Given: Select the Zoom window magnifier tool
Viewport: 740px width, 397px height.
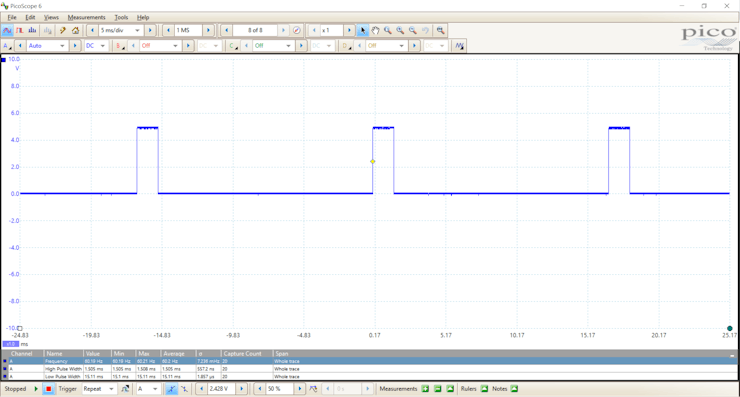Looking at the screenshot, I should tap(387, 30).
